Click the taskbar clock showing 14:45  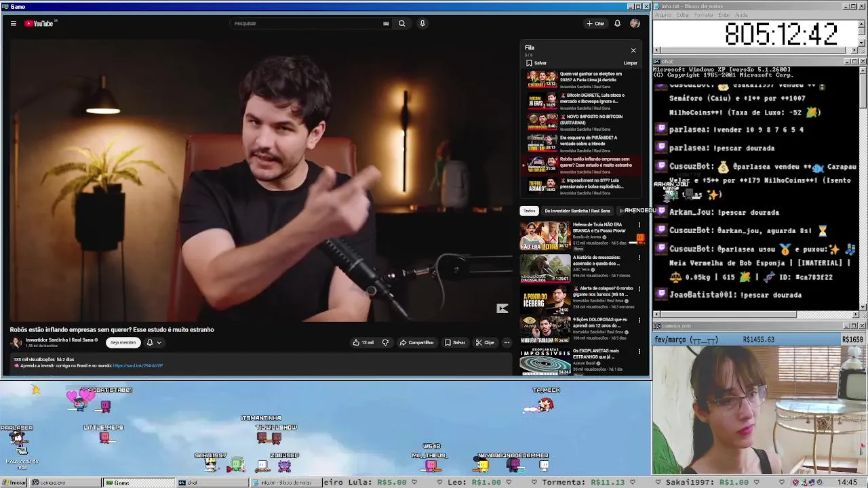click(x=847, y=483)
